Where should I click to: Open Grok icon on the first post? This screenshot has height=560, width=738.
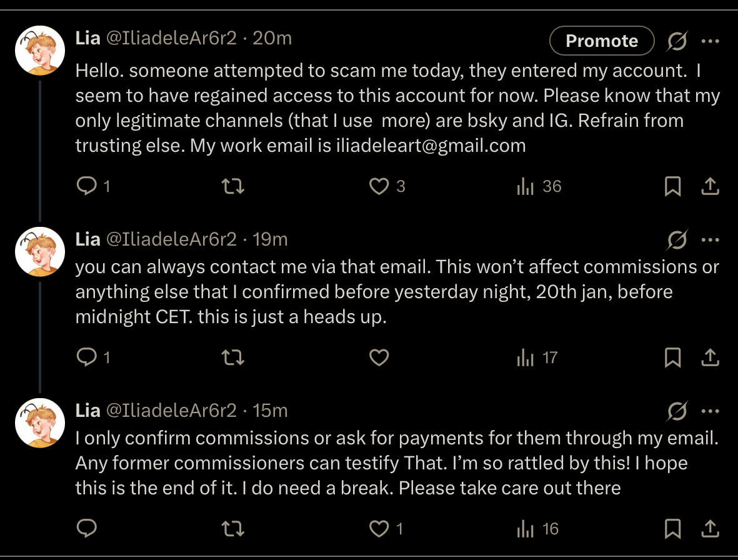click(677, 42)
